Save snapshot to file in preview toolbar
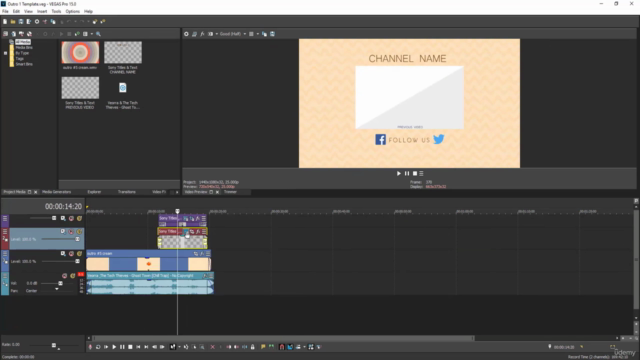This screenshot has width=640, height=360. coord(272,34)
